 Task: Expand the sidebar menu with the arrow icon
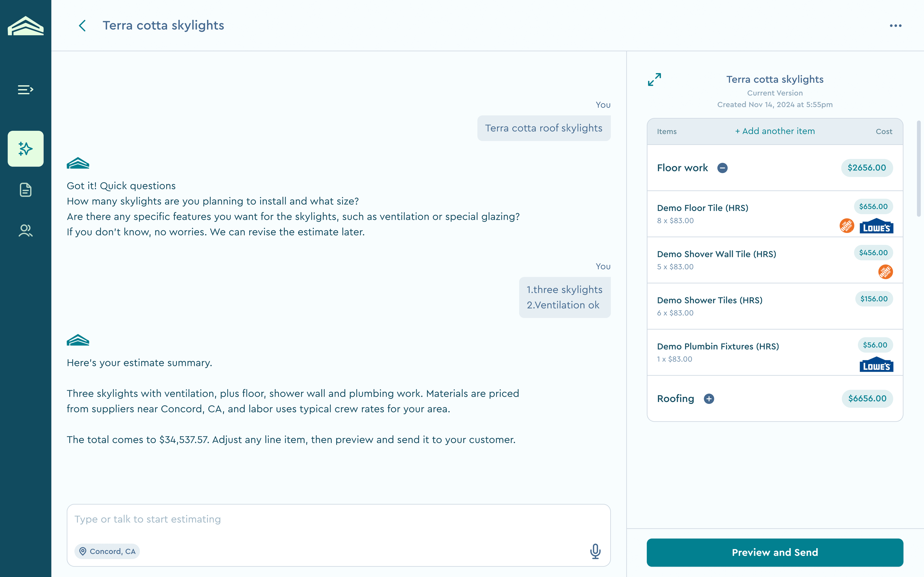tap(26, 90)
